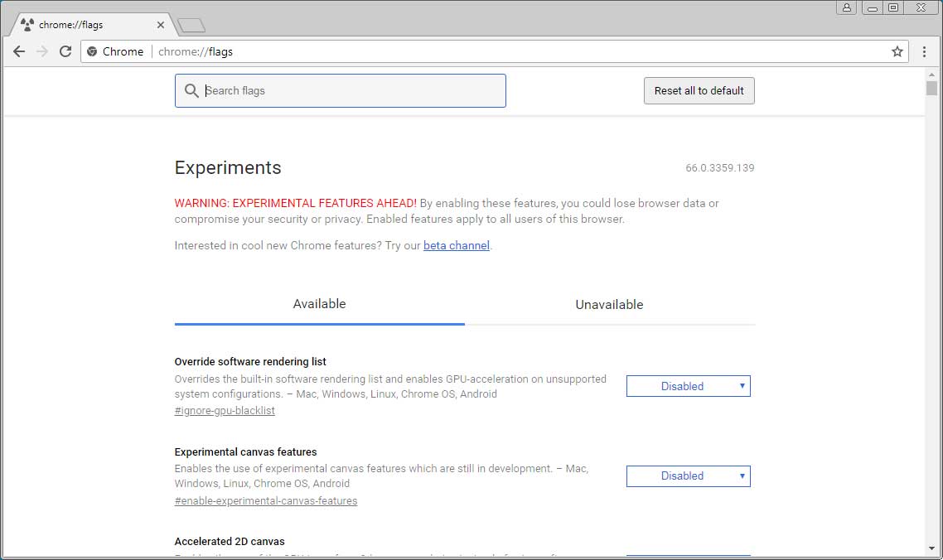Click the forward navigation arrow

click(x=42, y=51)
